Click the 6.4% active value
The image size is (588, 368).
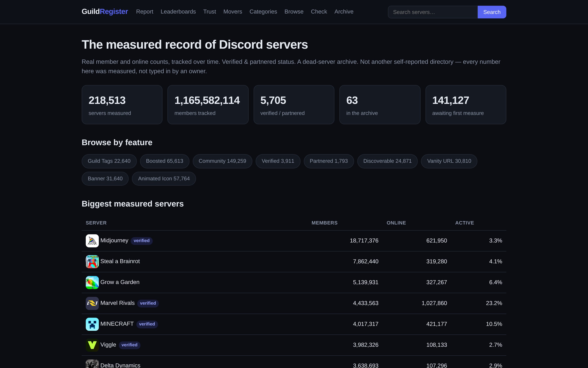point(496,282)
